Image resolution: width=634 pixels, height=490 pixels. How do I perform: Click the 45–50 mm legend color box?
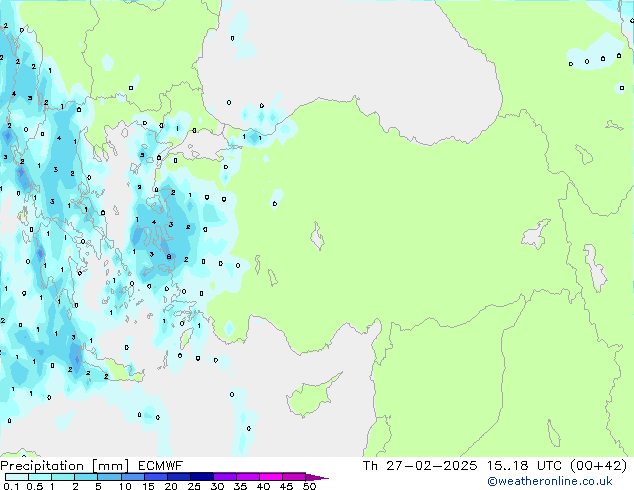point(294,477)
